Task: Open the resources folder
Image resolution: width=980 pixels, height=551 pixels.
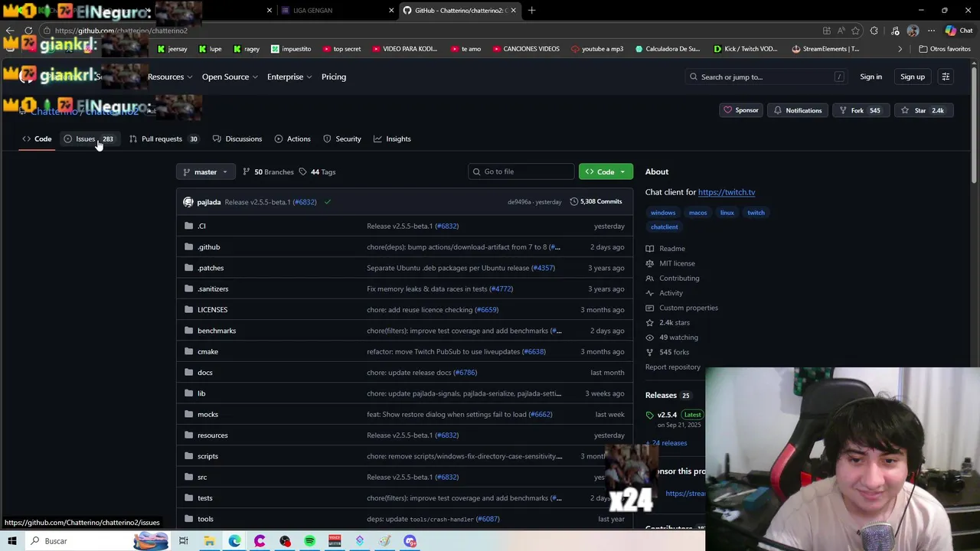Action: [x=212, y=435]
